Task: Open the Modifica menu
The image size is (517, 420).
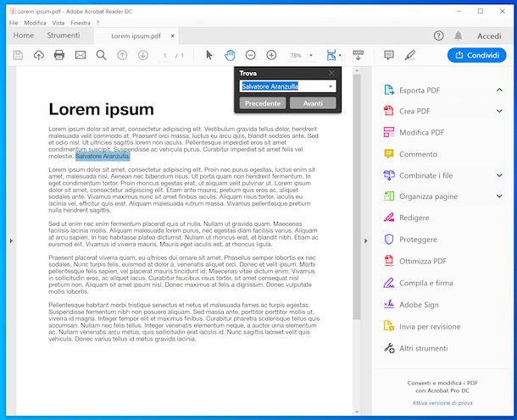Action: point(36,23)
